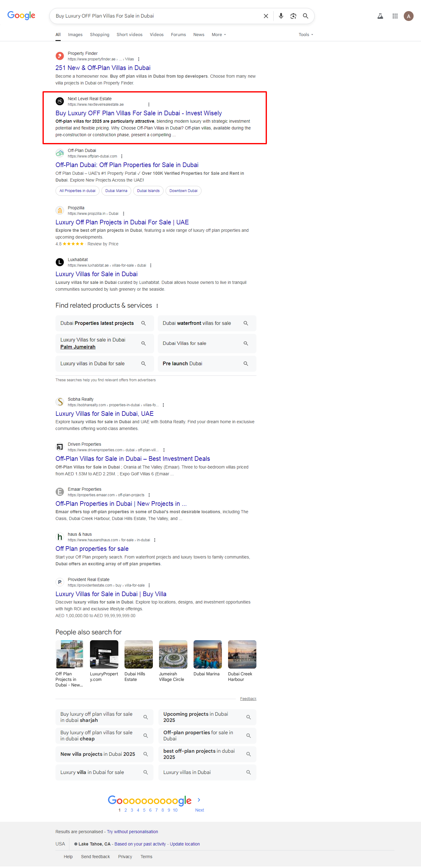Expand the More search filters dropdown
The image size is (421, 868).
[219, 35]
